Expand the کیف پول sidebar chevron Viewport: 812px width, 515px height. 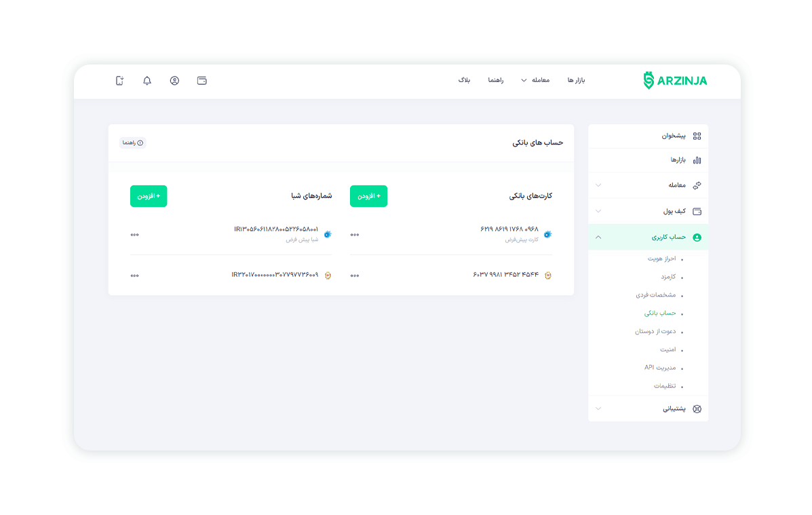coord(598,211)
